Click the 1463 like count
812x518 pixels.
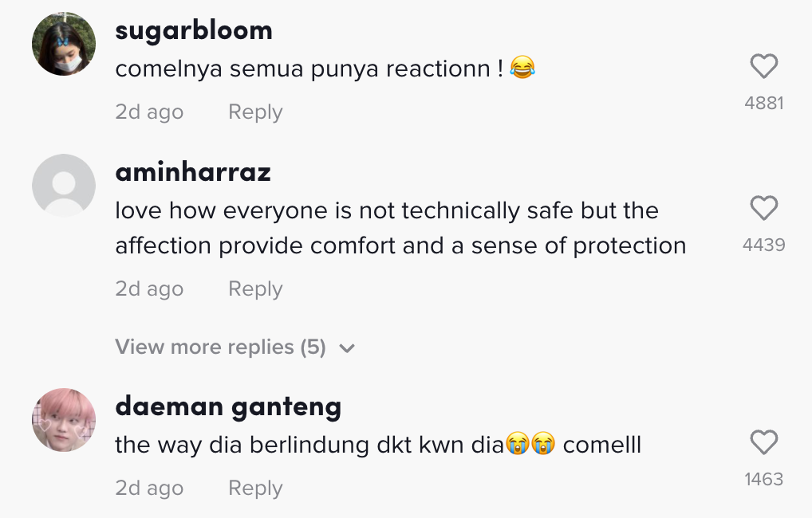[763, 479]
